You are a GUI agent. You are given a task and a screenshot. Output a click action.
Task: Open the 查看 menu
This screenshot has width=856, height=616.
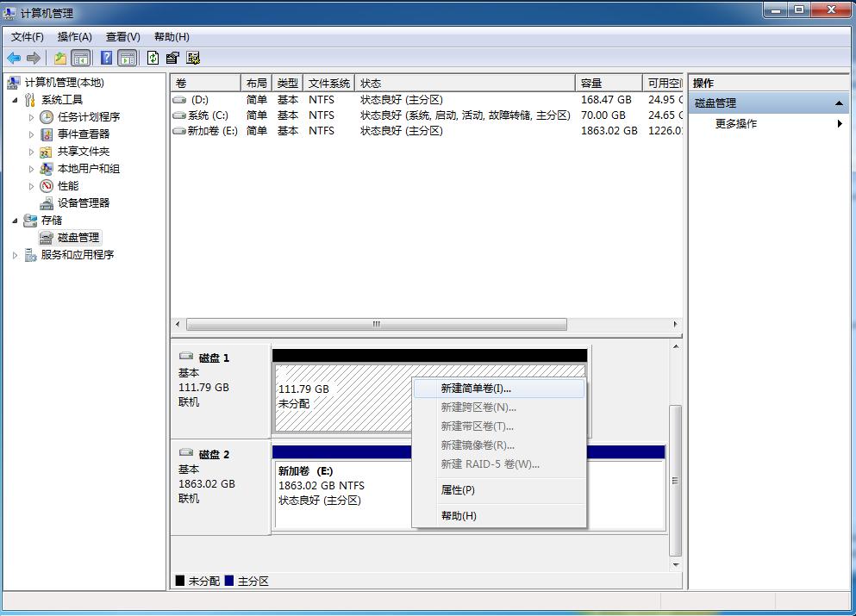[x=122, y=37]
